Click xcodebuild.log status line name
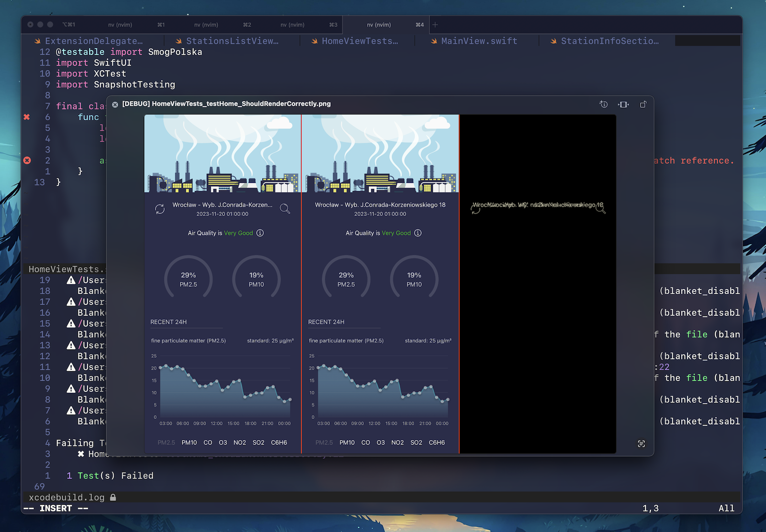The width and height of the screenshot is (766, 532). click(x=67, y=498)
